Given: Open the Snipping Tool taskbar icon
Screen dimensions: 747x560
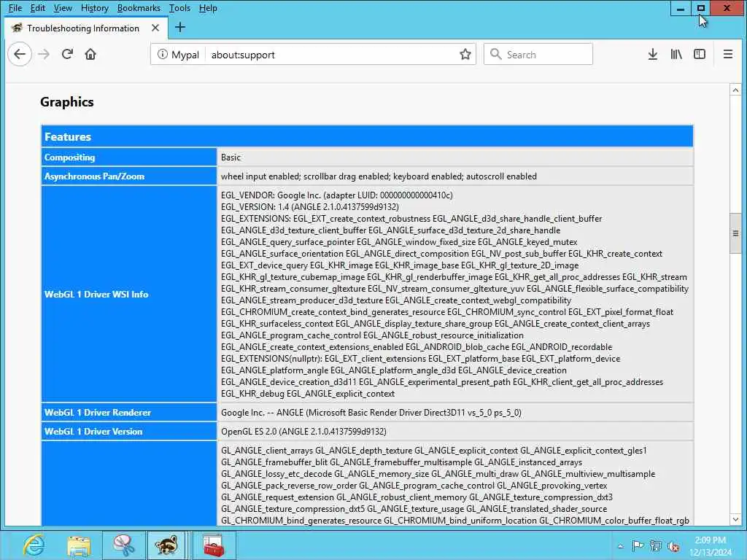Looking at the screenshot, I should coord(123,545).
